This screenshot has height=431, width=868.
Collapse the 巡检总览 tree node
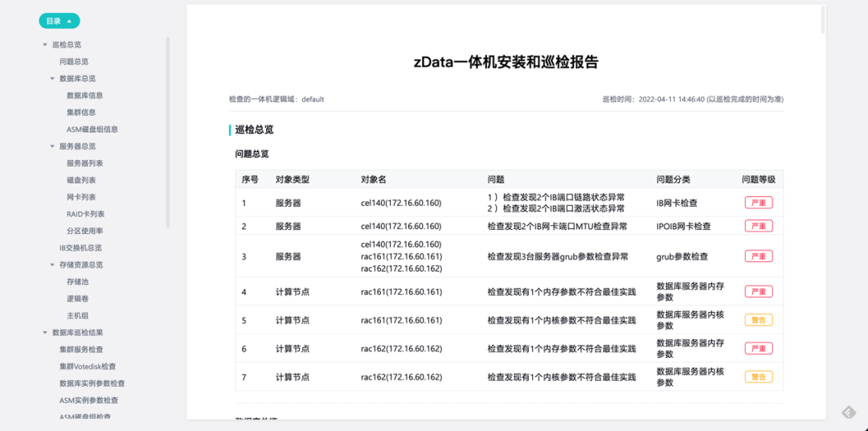tap(45, 45)
